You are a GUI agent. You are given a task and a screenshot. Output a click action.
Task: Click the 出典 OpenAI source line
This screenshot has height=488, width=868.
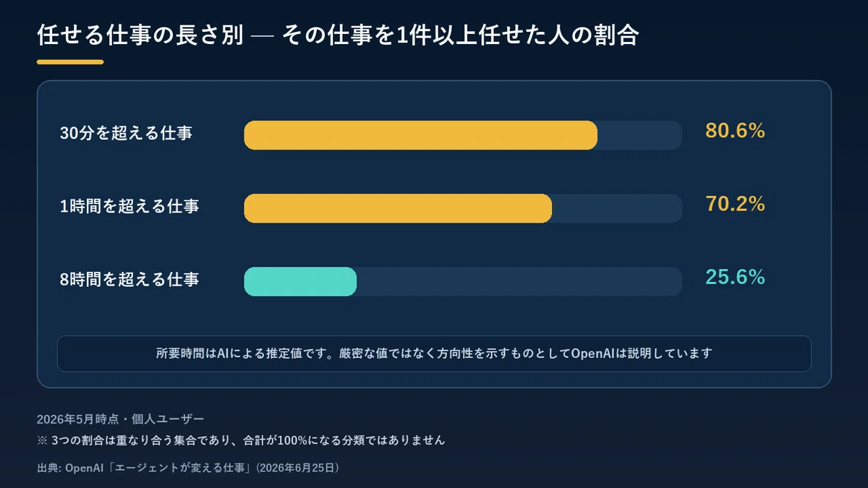point(188,468)
